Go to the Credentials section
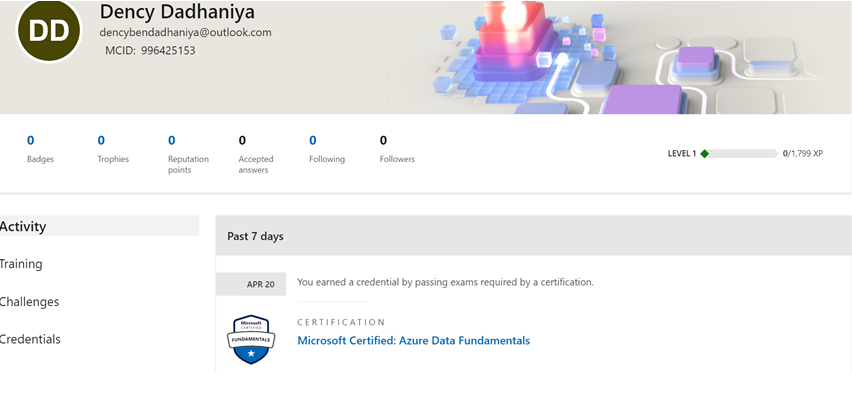 click(30, 339)
